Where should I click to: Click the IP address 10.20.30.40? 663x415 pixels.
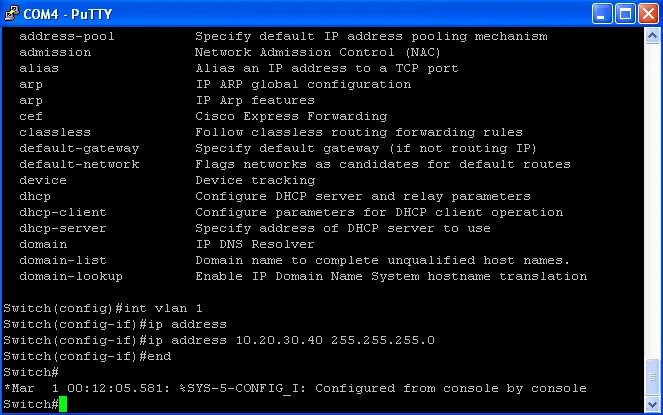pos(279,340)
